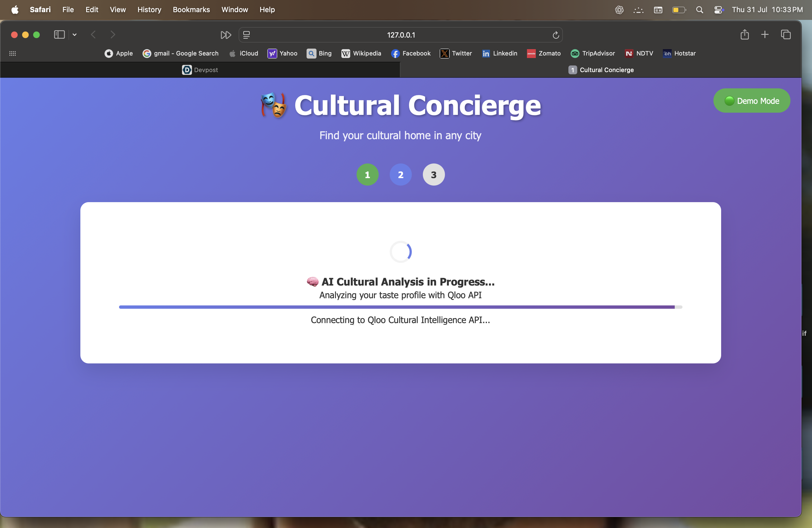Image resolution: width=812 pixels, height=528 pixels.
Task: Click the page reload icon
Action: click(x=555, y=35)
